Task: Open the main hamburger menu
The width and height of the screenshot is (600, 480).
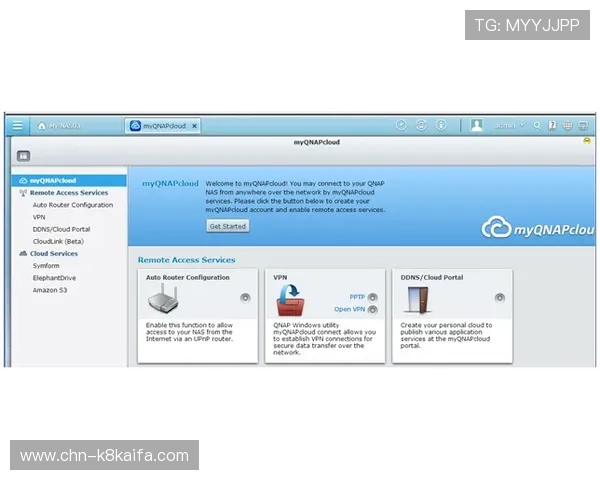Action: (x=18, y=126)
